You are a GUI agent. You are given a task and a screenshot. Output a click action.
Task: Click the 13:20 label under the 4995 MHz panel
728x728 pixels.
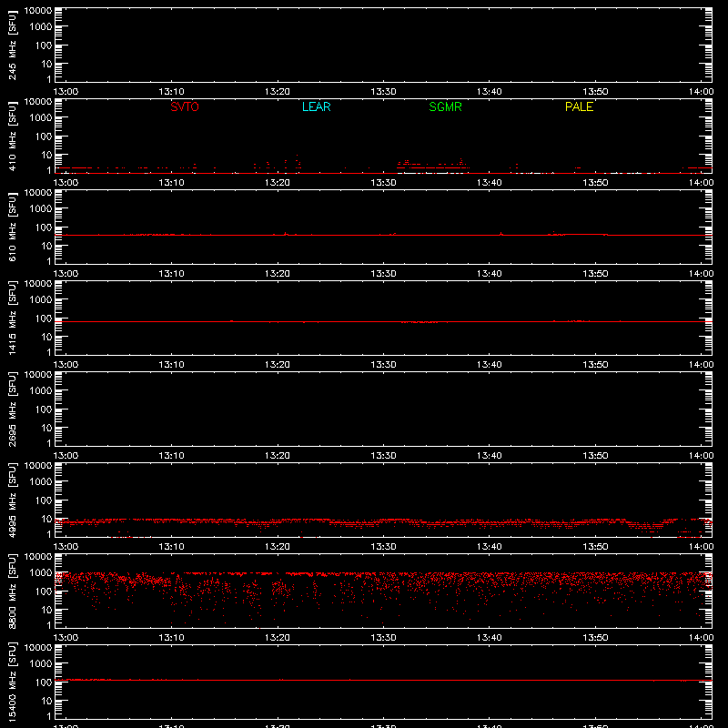278,547
